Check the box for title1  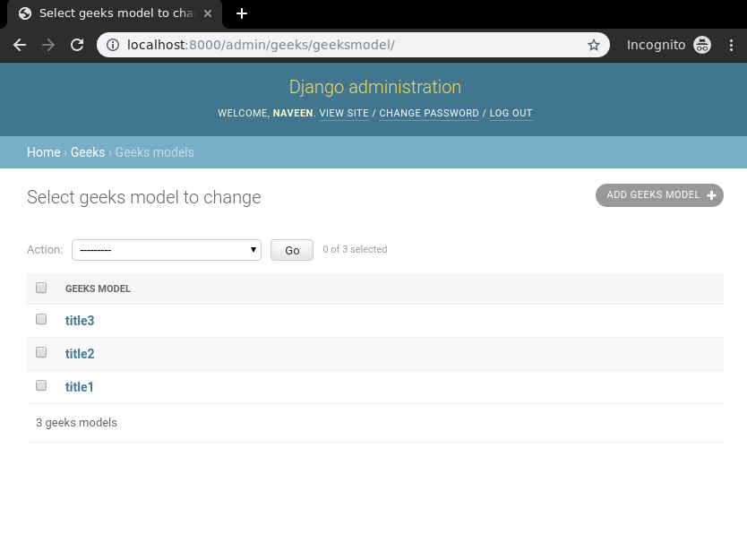tap(41, 385)
